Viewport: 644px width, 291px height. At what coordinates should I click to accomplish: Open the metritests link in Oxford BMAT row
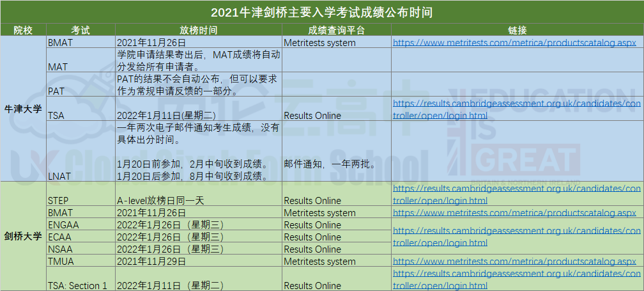point(514,43)
